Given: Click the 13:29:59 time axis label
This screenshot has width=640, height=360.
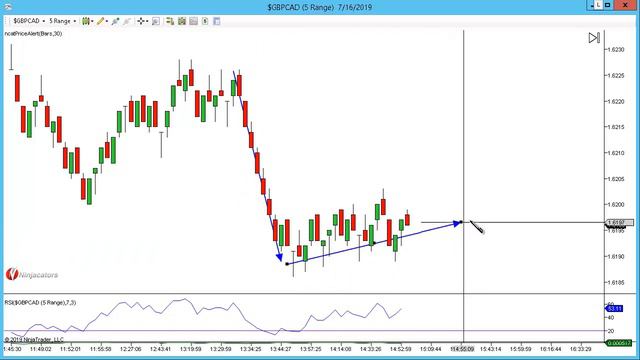Looking at the screenshot, I should point(220,349).
